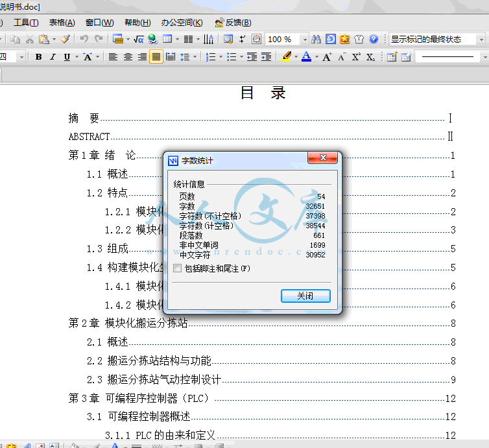Click the columns layout icon
This screenshot has width=489, height=448.
click(188, 40)
